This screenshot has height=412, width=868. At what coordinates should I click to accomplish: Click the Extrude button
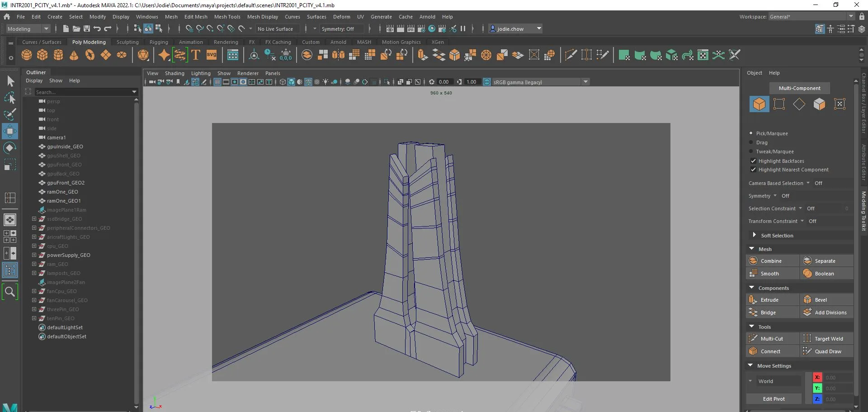pyautogui.click(x=773, y=300)
